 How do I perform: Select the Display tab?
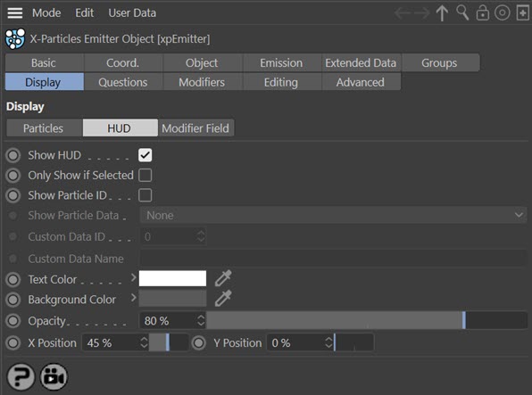44,82
